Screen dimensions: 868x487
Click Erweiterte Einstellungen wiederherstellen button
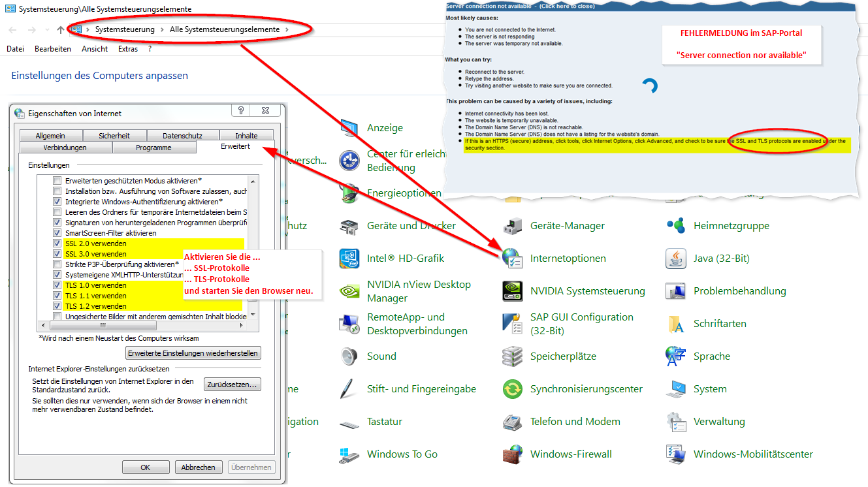(193, 353)
